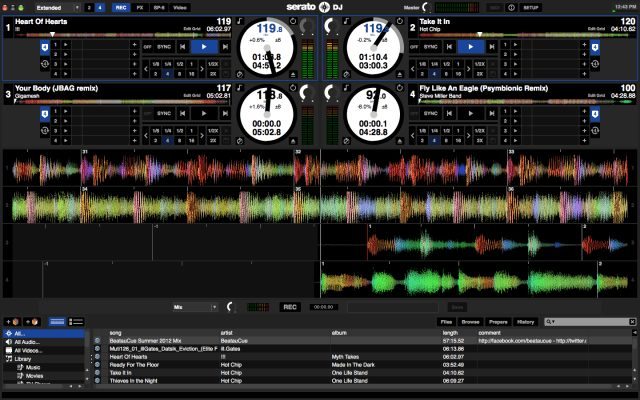The height and width of the screenshot is (400, 640).
Task: Click the info help icon next to SETUP
Action: pyautogui.click(x=511, y=8)
